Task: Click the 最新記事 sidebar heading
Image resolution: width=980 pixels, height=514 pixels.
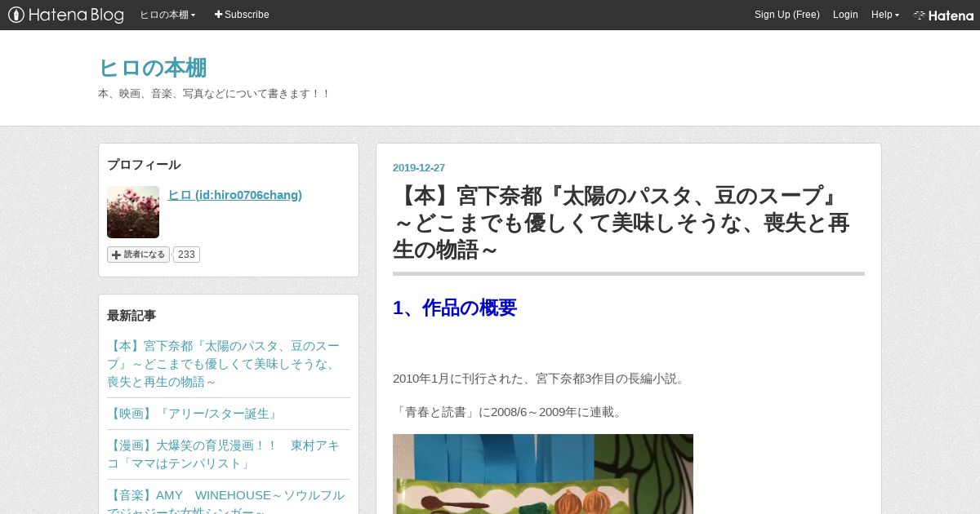Action: click(131, 316)
